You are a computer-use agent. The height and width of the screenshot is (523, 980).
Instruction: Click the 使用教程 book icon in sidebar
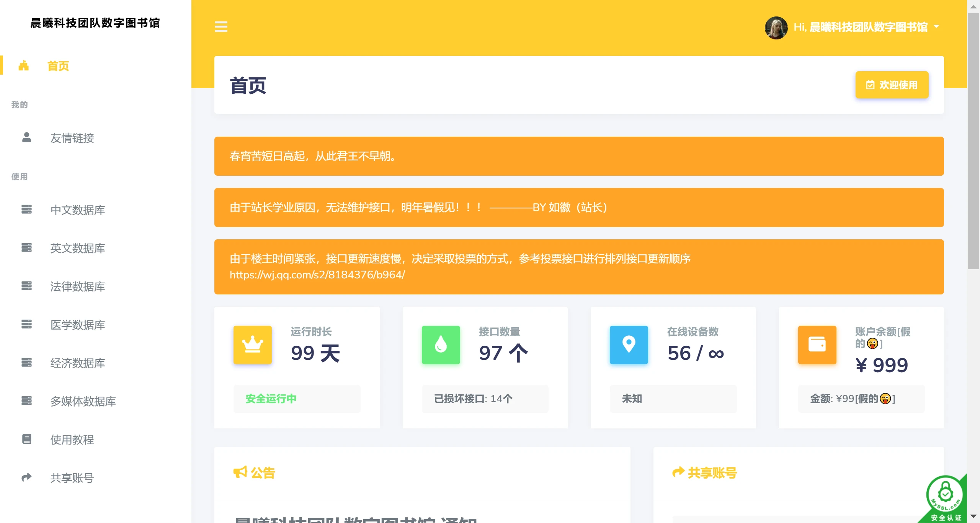(x=26, y=439)
